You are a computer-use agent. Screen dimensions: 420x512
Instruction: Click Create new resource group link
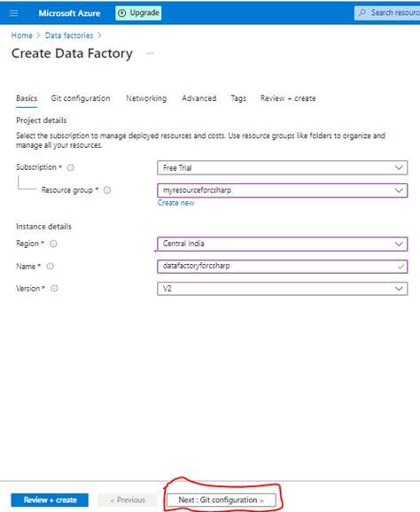coord(175,203)
